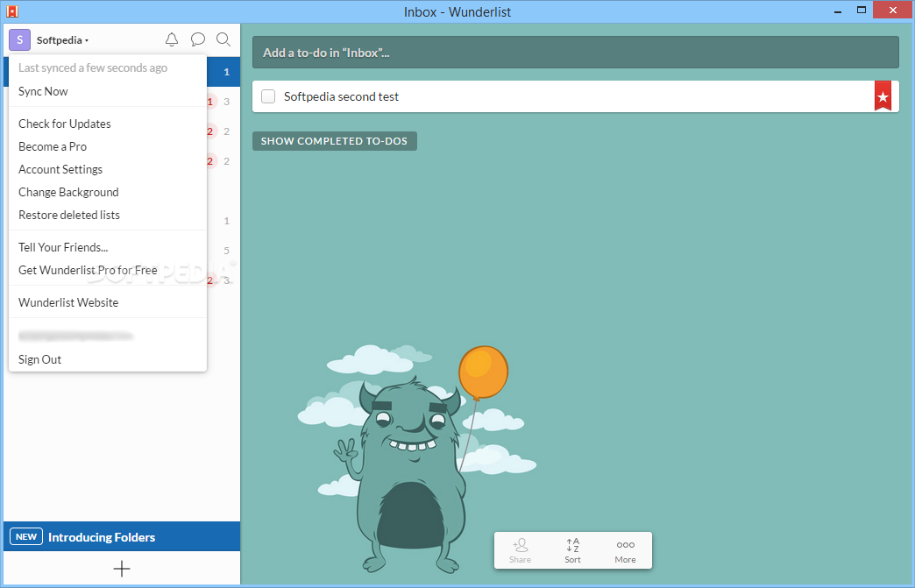Open Account Settings
The image size is (915, 588).
[x=60, y=169]
